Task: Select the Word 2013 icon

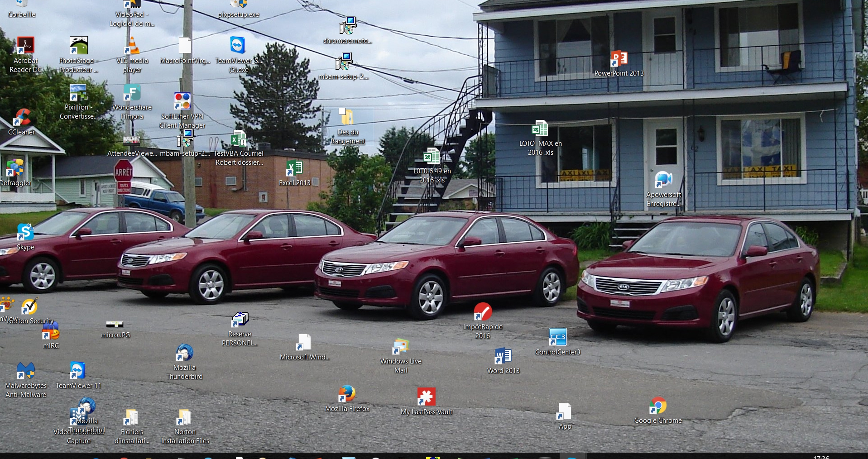Action: coord(503,357)
